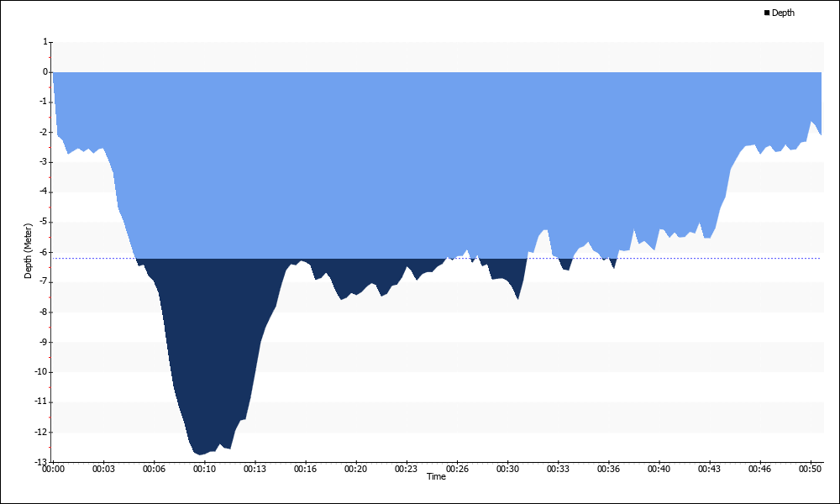Click the -10 depth axis label
This screenshot has height=504, width=840.
[x=42, y=372]
